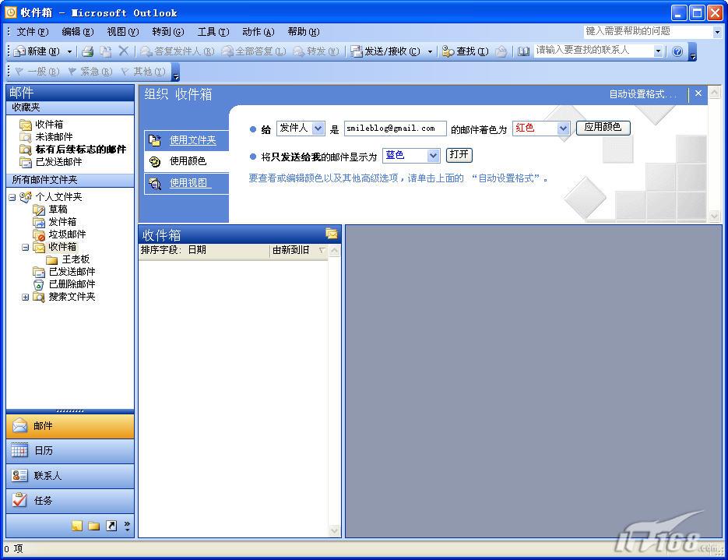Open the 工具 menu
Viewport: 728px width, 560px height.
pos(213,32)
